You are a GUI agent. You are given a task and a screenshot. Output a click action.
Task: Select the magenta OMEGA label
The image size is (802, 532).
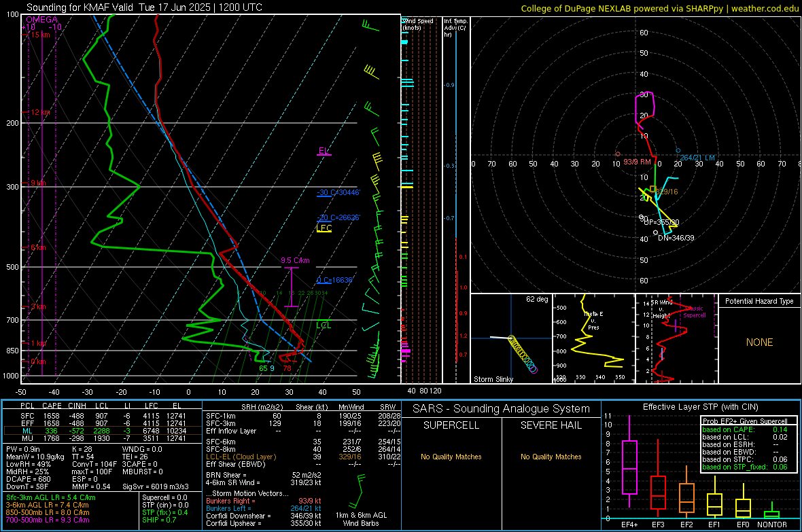pos(41,20)
